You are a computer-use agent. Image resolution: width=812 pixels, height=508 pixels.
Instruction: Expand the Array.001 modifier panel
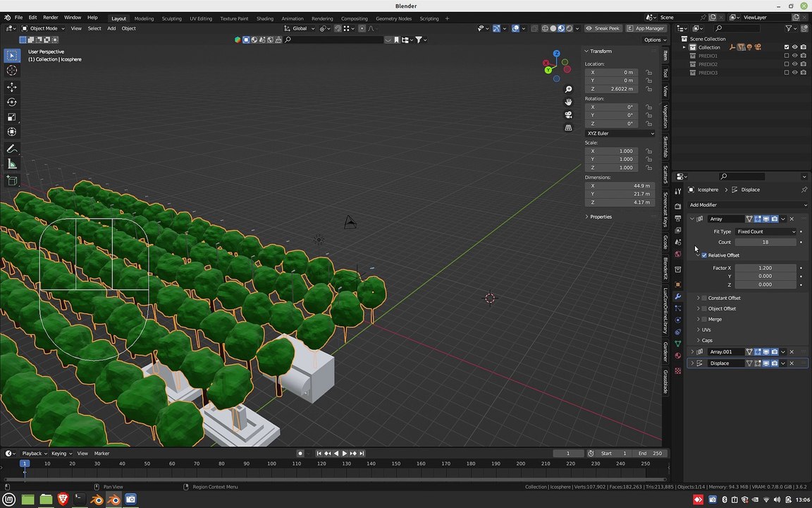coord(693,352)
